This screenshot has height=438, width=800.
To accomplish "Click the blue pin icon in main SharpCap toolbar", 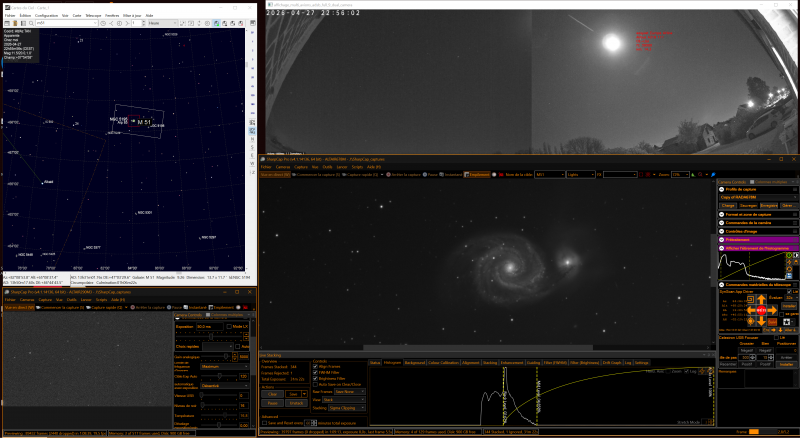I will point(714,175).
